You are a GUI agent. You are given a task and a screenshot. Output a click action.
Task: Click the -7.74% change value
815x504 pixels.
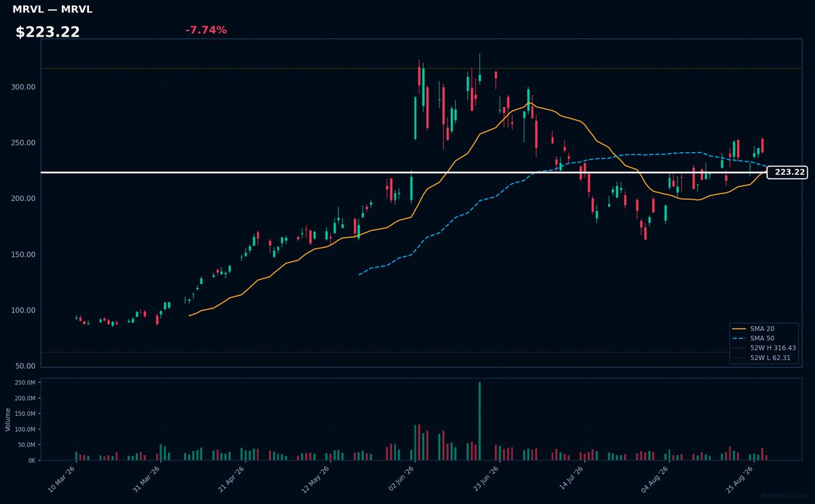point(206,30)
